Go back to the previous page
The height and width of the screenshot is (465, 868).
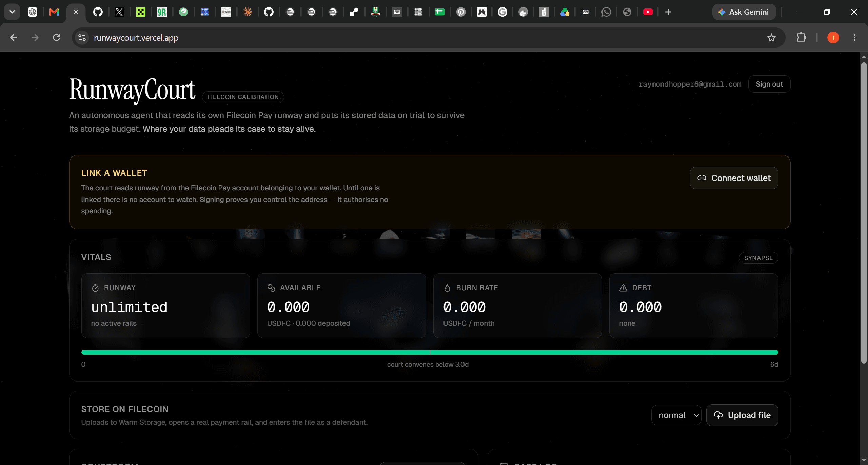click(x=14, y=38)
